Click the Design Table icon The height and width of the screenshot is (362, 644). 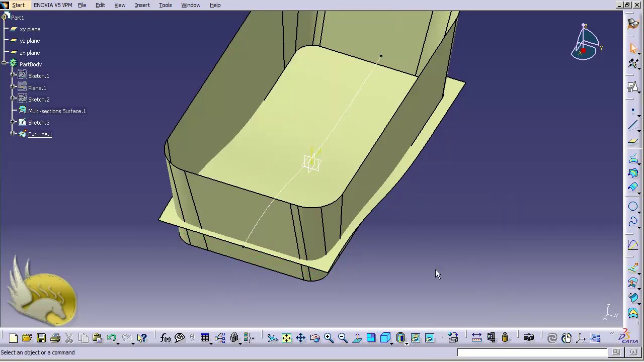click(205, 338)
